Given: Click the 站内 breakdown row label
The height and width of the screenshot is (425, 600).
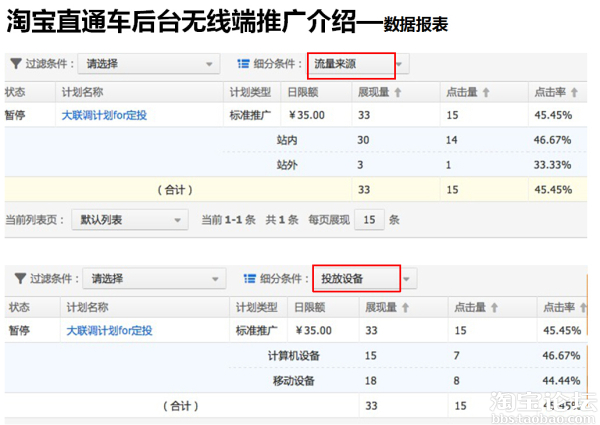Looking at the screenshot, I should pos(287,140).
